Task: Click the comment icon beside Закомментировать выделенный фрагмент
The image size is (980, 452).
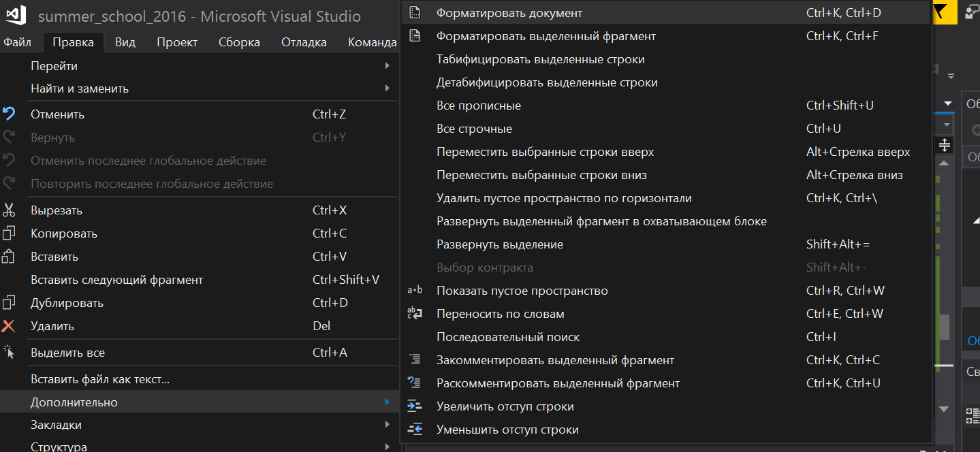Action: point(414,360)
